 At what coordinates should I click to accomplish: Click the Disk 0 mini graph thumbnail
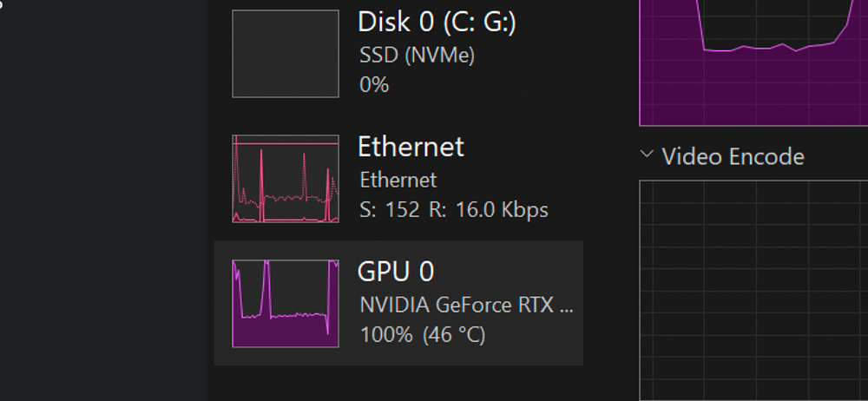coord(285,54)
